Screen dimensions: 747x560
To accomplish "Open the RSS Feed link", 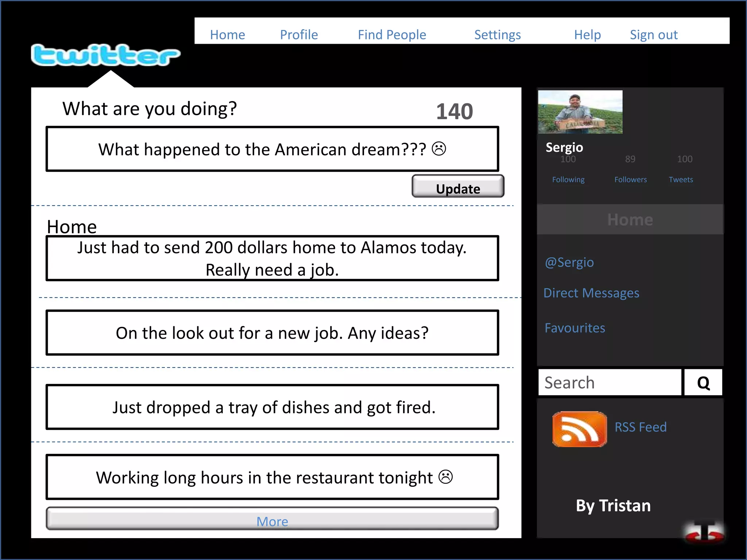I will (640, 427).
